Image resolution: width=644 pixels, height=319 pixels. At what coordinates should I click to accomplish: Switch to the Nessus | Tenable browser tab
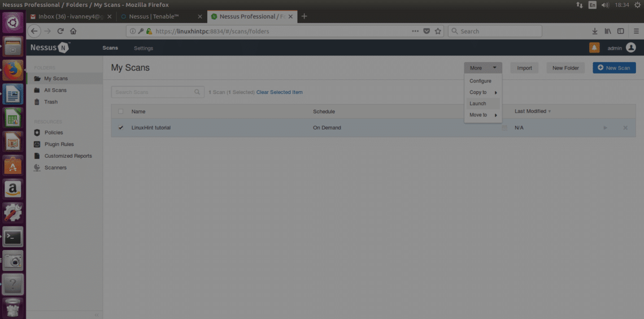[160, 16]
